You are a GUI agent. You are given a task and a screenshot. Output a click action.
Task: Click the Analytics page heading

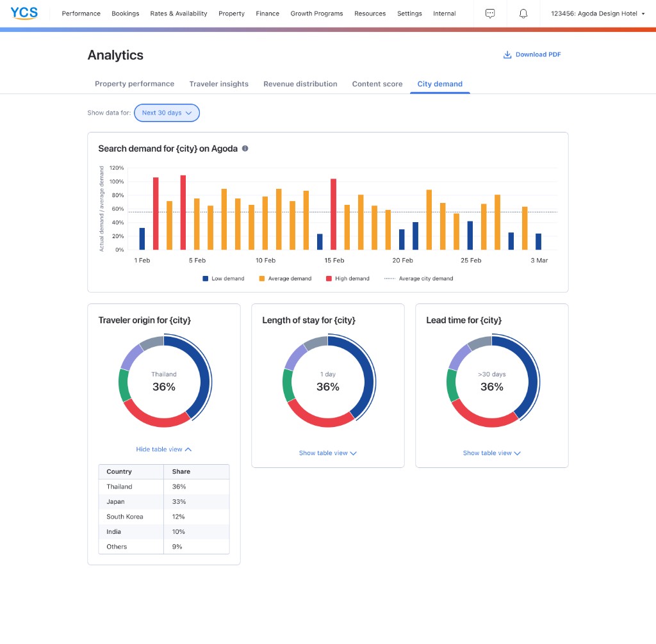point(115,55)
